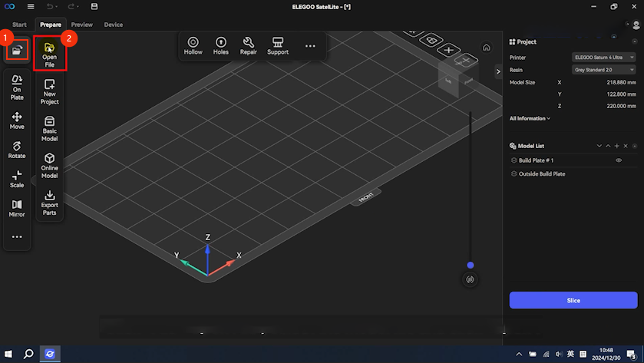
Task: Click Open File in the flyout
Action: [49, 54]
